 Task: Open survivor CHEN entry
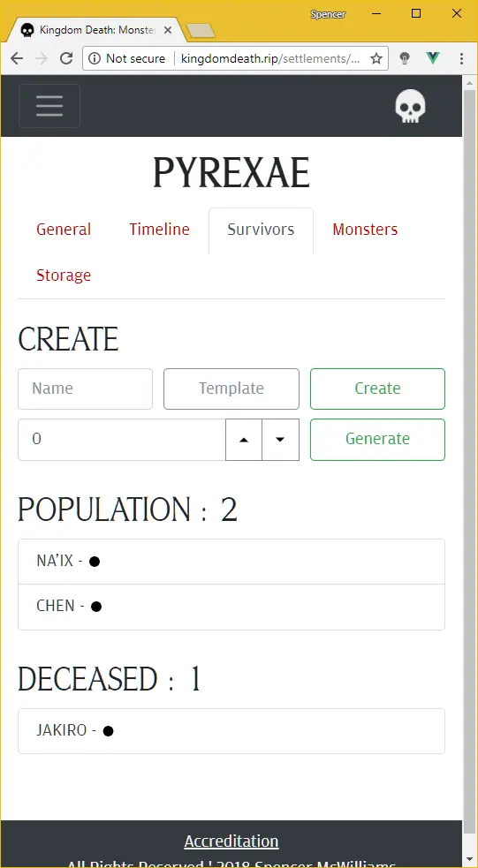coord(231,607)
